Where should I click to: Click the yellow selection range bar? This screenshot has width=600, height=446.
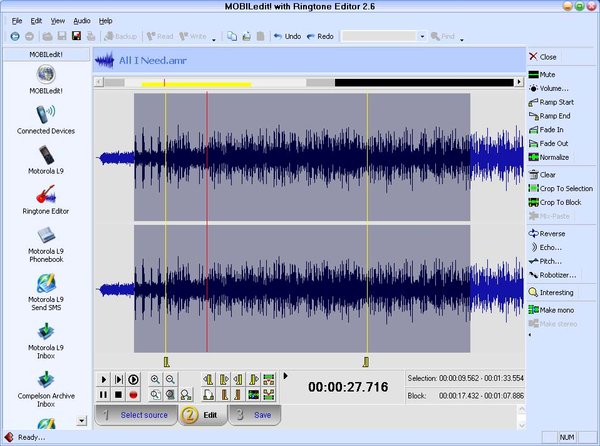click(196, 83)
